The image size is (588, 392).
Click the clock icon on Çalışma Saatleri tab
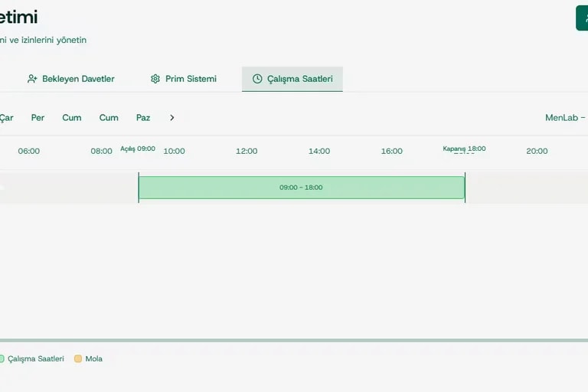click(x=257, y=79)
